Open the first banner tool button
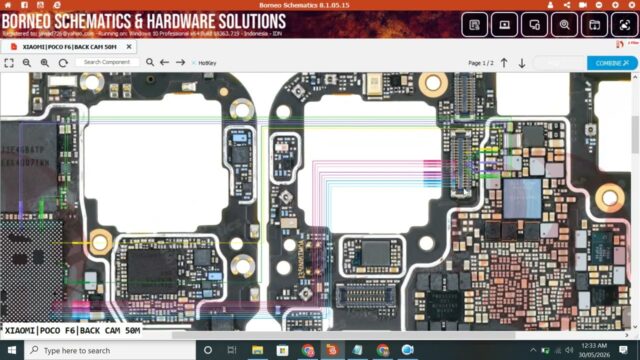This screenshot has height=360, width=640. [x=474, y=25]
